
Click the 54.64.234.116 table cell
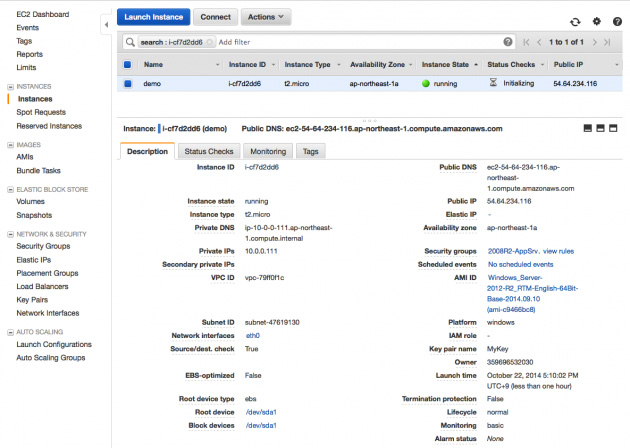pos(575,84)
